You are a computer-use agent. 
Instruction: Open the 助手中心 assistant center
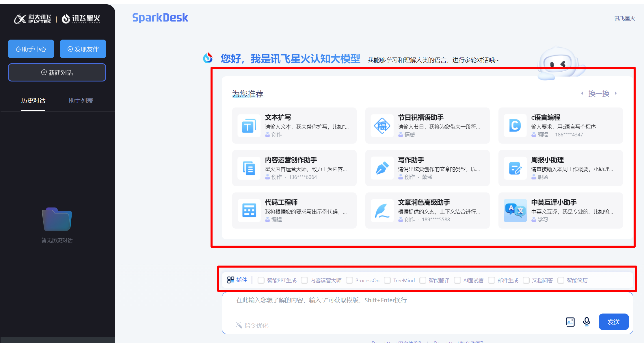[31, 49]
